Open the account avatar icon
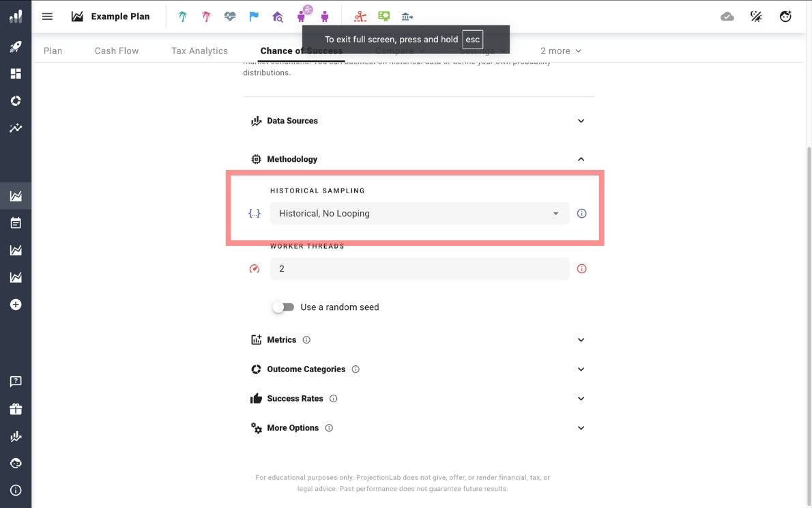This screenshot has width=812, height=508. pyautogui.click(x=785, y=16)
